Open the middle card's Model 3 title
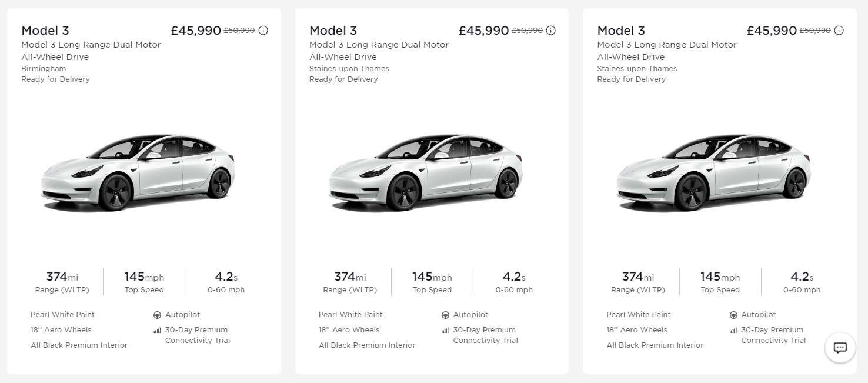 pyautogui.click(x=333, y=31)
